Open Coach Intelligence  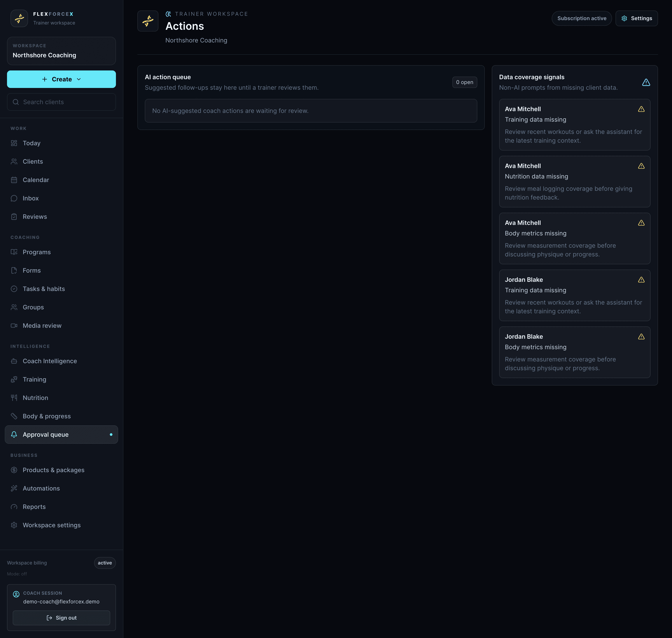pos(61,361)
